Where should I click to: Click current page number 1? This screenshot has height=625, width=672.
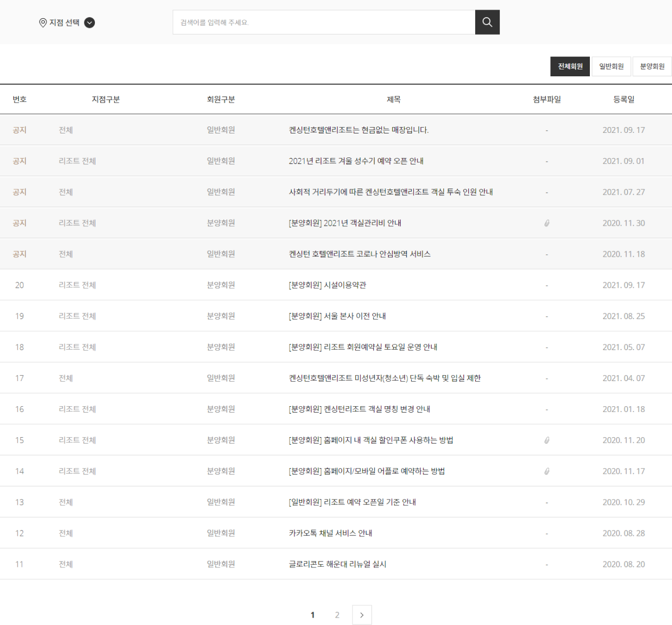313,615
